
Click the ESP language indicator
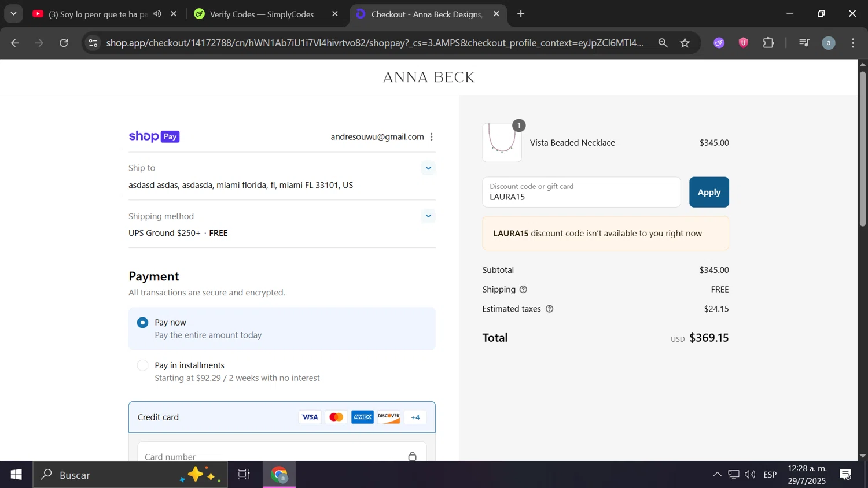click(x=770, y=475)
